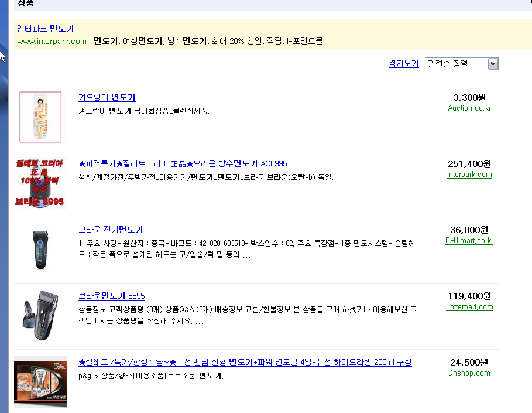Select the 최대 20% 할인 ad description
Image resolution: width=532 pixels, height=413 pixels.
210,42
